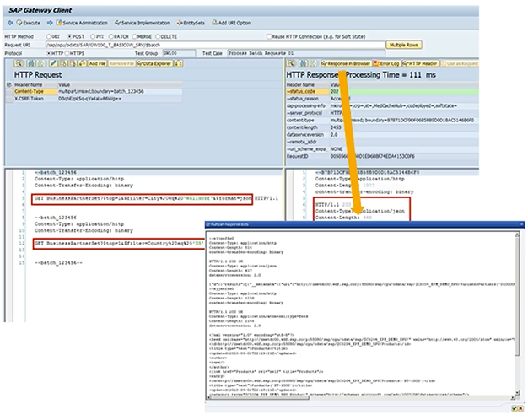528x420 pixels.
Task: Open the Data Explorer
Action: click(x=151, y=63)
